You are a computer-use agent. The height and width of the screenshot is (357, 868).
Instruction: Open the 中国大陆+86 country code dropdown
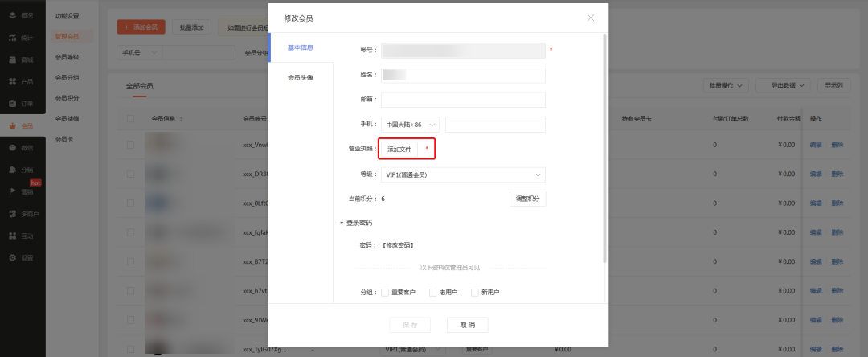coord(410,125)
